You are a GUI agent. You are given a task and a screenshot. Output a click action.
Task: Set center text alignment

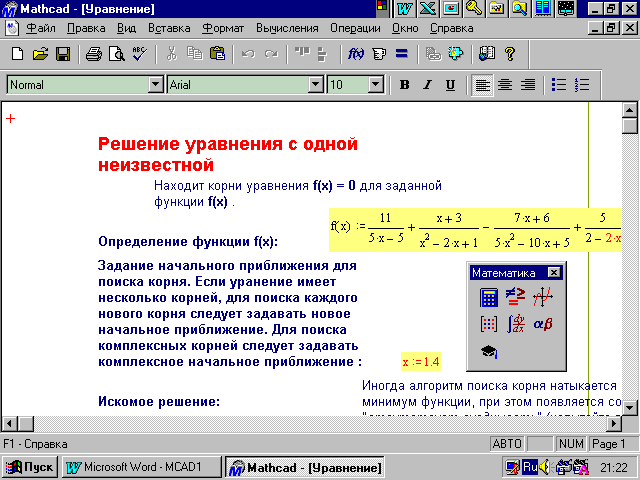click(x=505, y=85)
